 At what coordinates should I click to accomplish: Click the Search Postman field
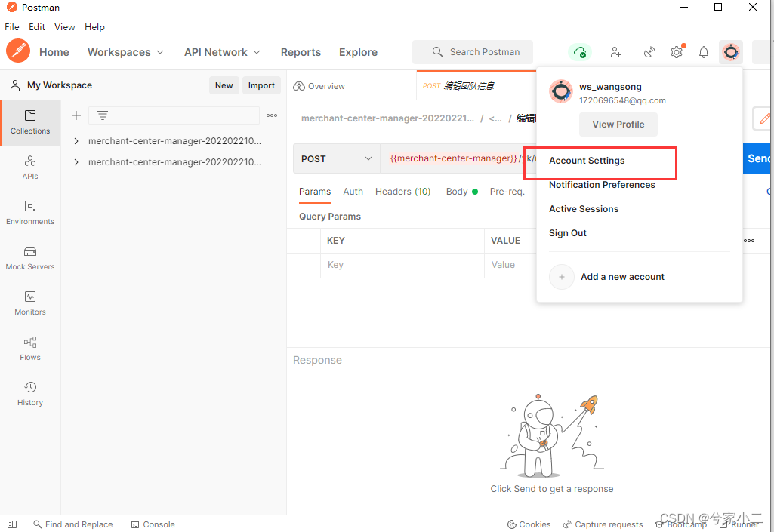(473, 52)
